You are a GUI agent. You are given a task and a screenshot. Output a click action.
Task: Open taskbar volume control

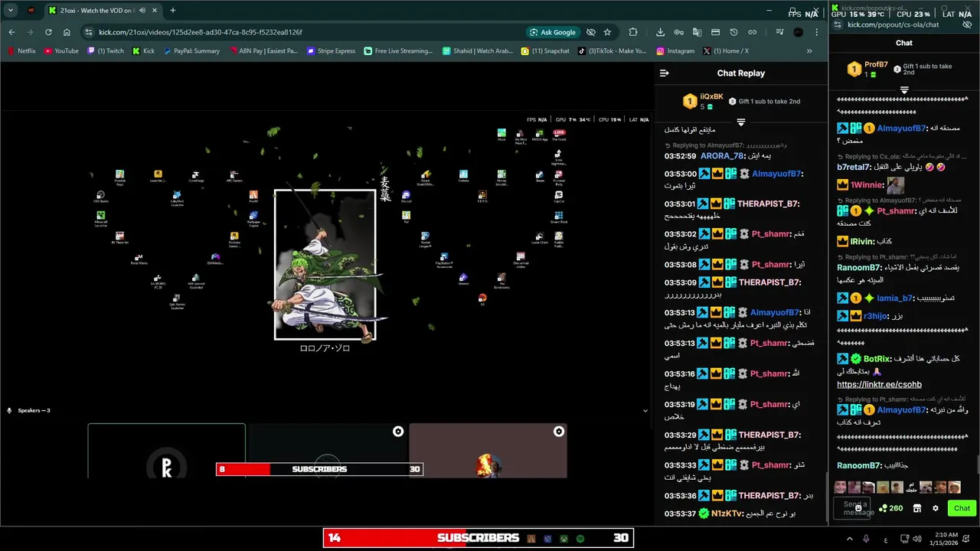[x=916, y=539]
